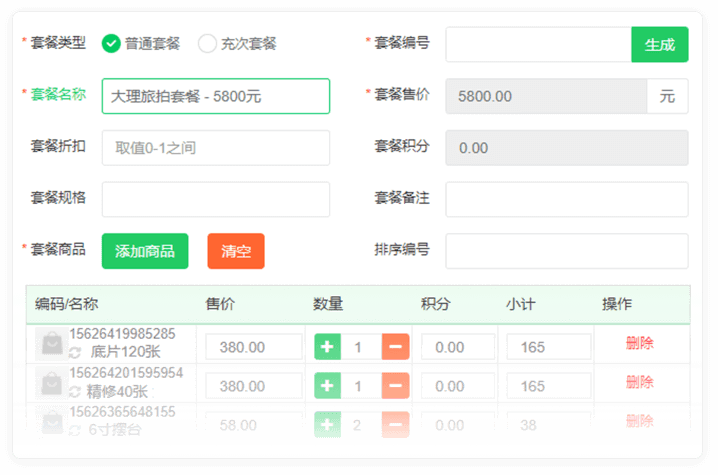Increase quantity for 精修40张 with plus icon
The image size is (718, 475).
coord(327,386)
